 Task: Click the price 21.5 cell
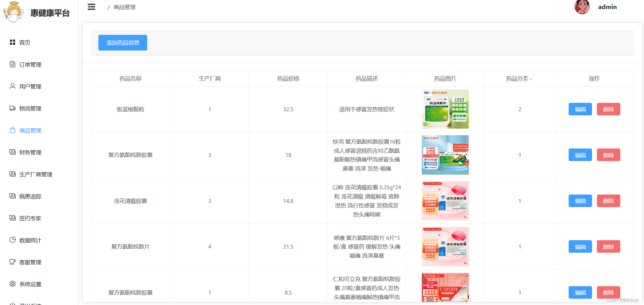[x=288, y=246]
